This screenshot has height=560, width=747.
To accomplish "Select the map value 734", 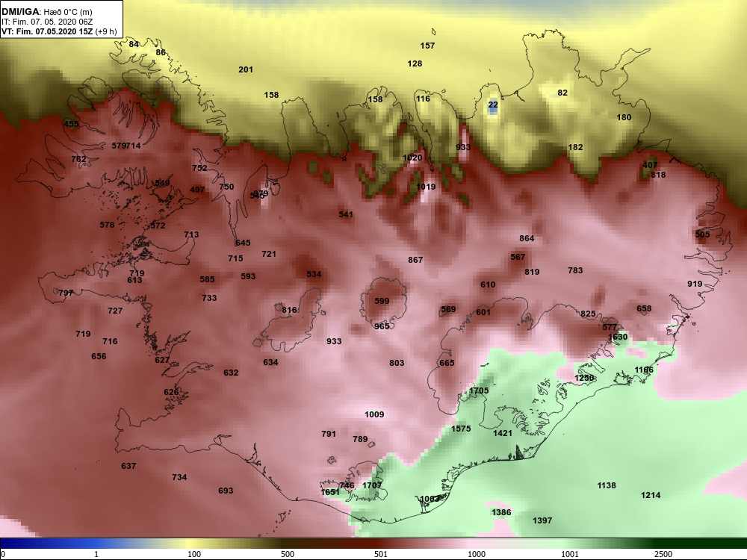I will pyautogui.click(x=179, y=477).
